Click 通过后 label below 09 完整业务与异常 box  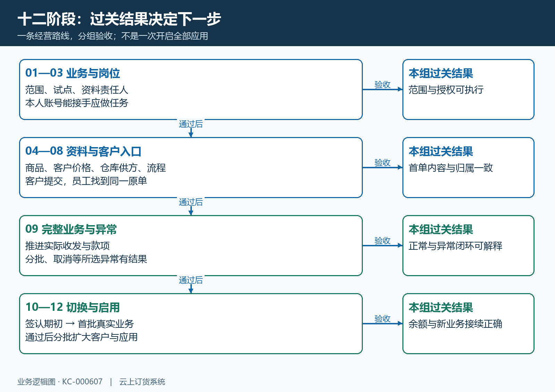click(191, 280)
